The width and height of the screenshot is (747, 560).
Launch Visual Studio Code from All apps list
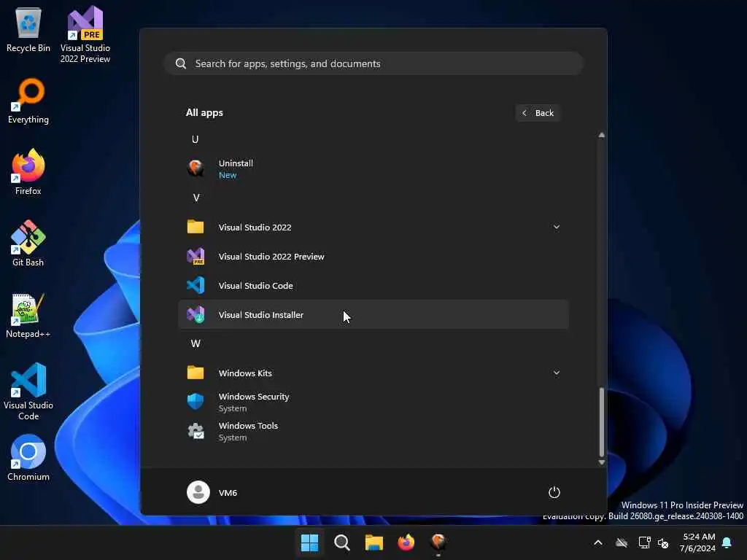(373, 286)
